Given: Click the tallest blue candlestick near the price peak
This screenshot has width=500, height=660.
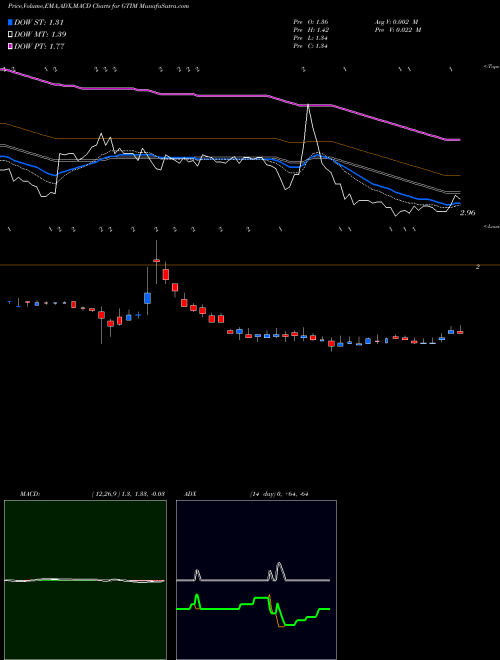Looking at the screenshot, I should pyautogui.click(x=148, y=298).
